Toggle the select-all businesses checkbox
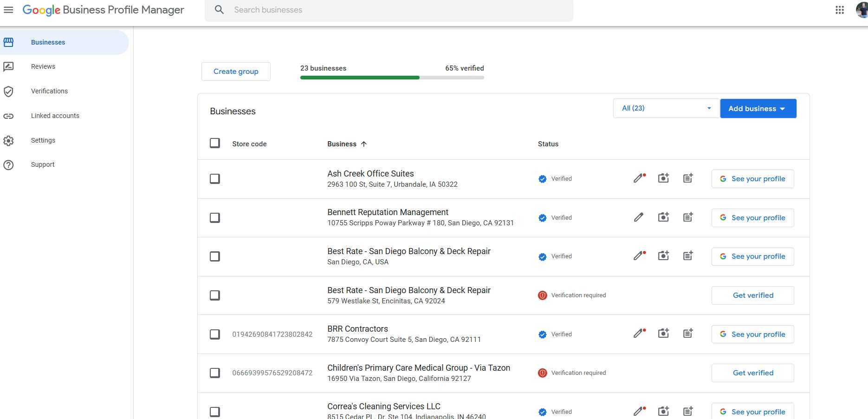Image resolution: width=868 pixels, height=419 pixels. (215, 143)
